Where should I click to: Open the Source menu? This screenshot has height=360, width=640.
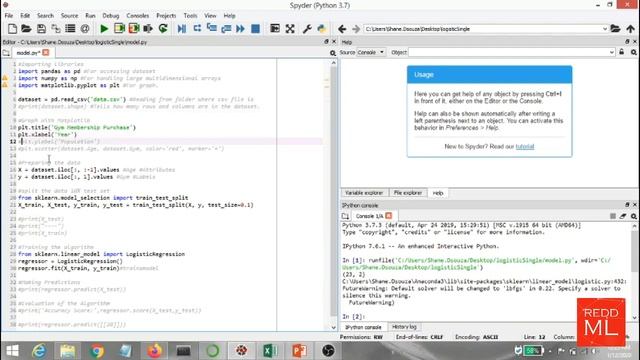pyautogui.click(x=69, y=16)
